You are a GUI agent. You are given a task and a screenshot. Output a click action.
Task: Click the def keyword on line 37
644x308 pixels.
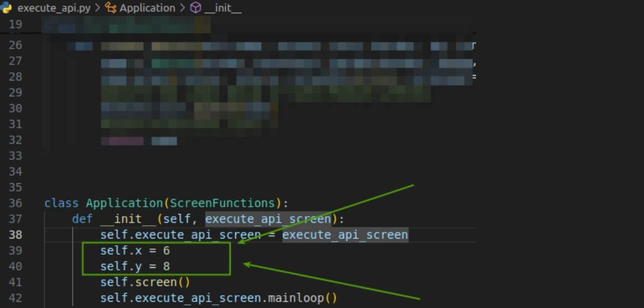(x=82, y=219)
